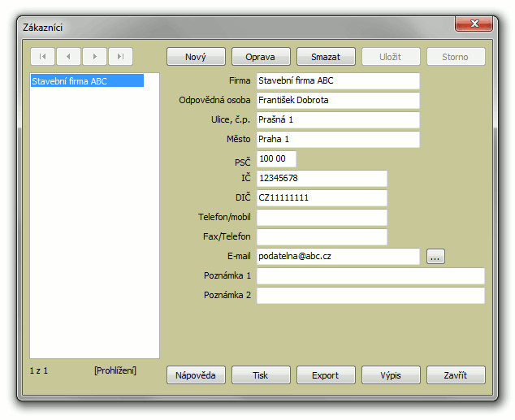The height and width of the screenshot is (420, 515).
Task: Create a new customer with Nový
Action: (196, 57)
